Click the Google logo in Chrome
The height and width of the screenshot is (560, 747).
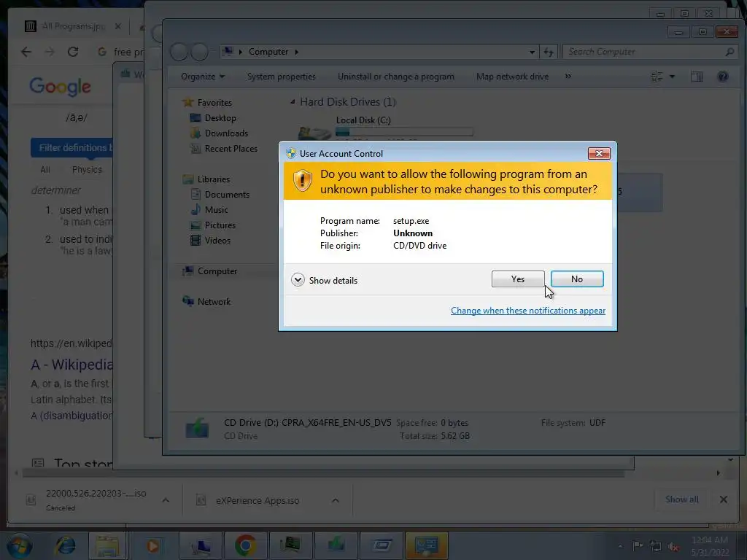[x=60, y=87]
